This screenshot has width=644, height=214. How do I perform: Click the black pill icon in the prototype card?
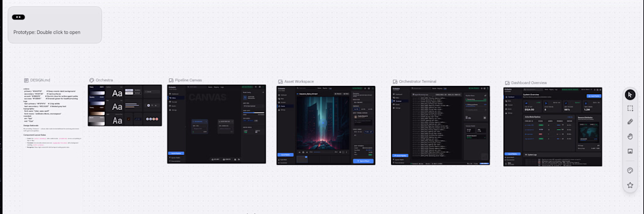[x=19, y=17]
